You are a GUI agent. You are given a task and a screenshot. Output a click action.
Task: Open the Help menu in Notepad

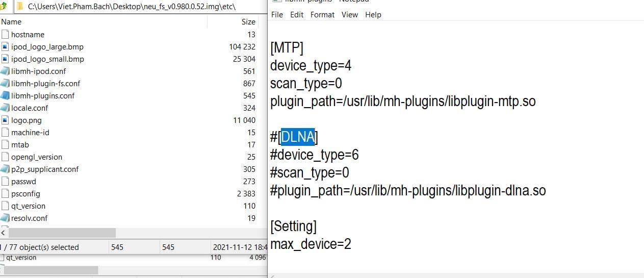pyautogui.click(x=373, y=15)
